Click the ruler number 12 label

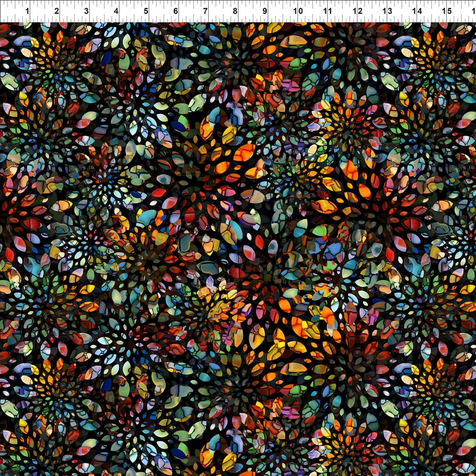pos(357,11)
